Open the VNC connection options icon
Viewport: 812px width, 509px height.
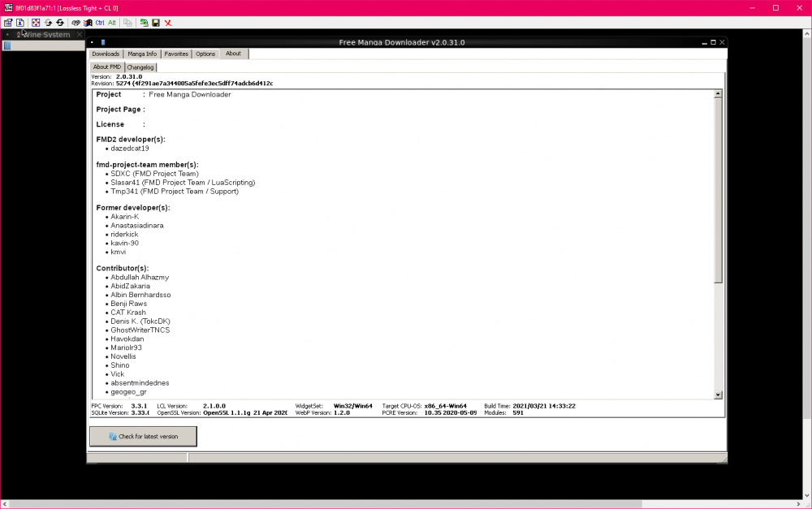pyautogui.click(x=8, y=23)
